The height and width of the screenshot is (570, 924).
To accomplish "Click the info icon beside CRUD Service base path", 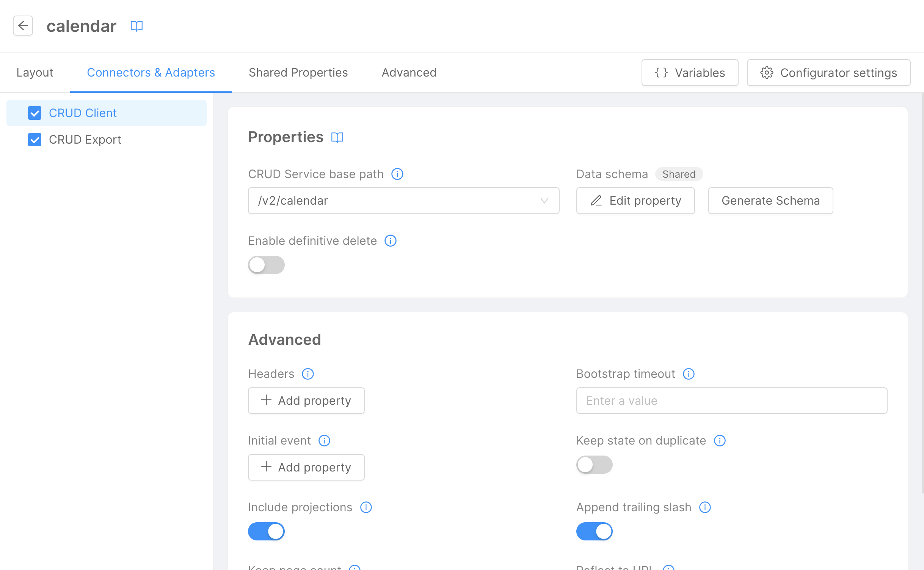I will [397, 174].
